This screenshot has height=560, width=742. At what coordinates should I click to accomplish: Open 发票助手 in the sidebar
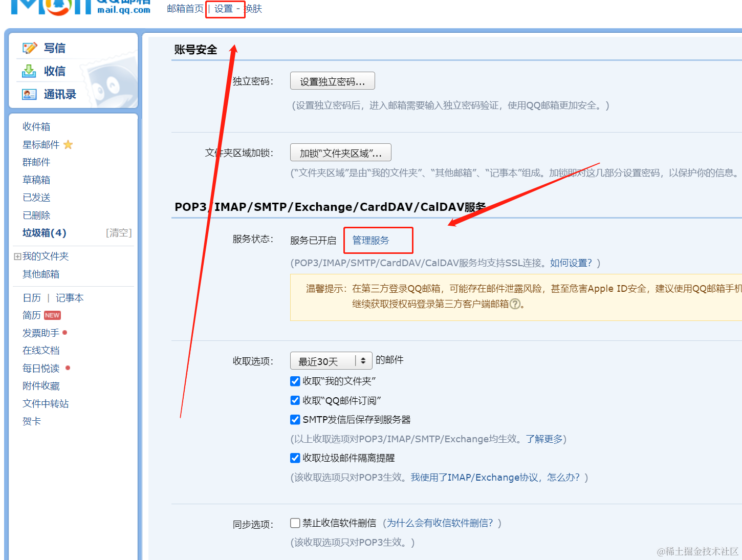[x=41, y=333]
